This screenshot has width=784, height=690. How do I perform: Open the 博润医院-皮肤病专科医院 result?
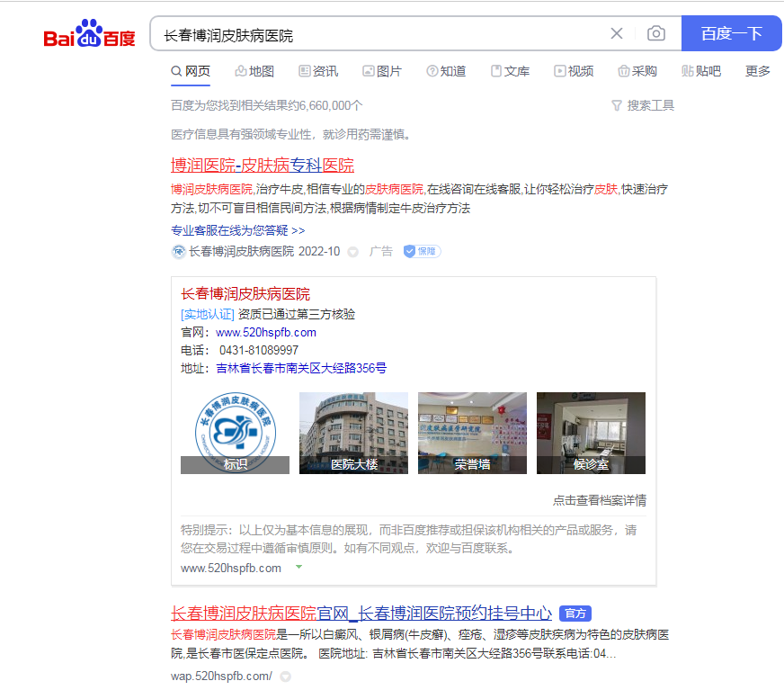(263, 166)
